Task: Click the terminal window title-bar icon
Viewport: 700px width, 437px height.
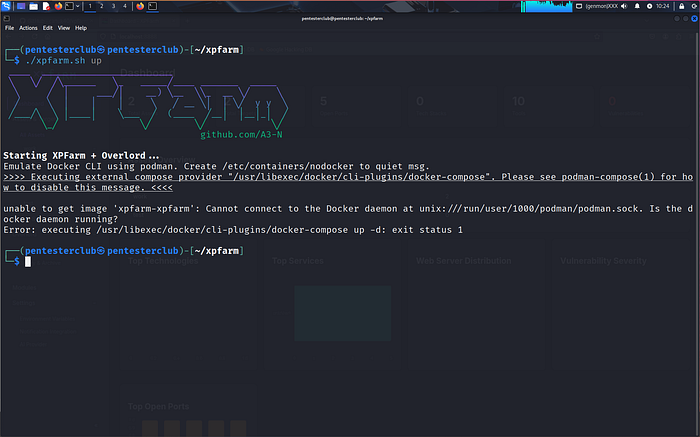Action: pos(6,19)
